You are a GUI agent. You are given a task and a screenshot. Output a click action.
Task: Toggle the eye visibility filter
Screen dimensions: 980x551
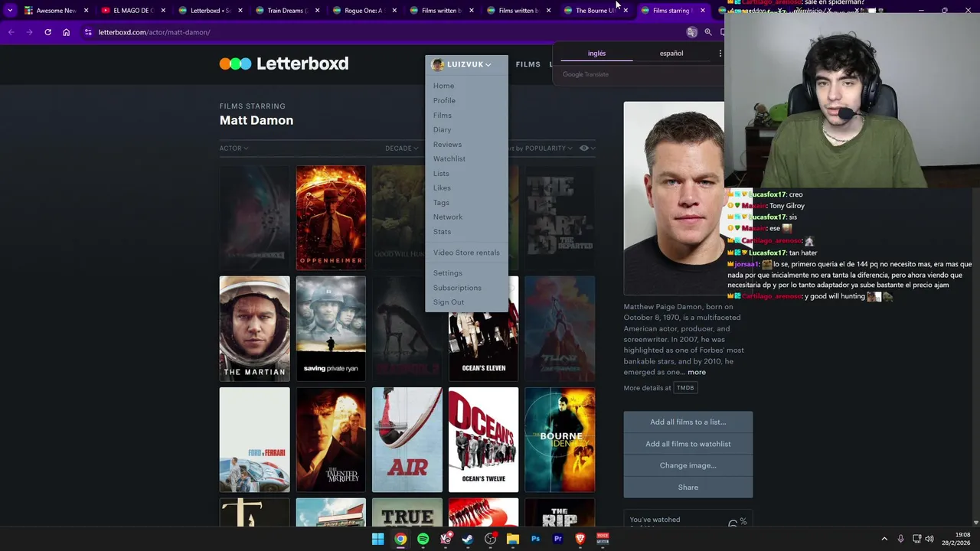[x=586, y=148]
